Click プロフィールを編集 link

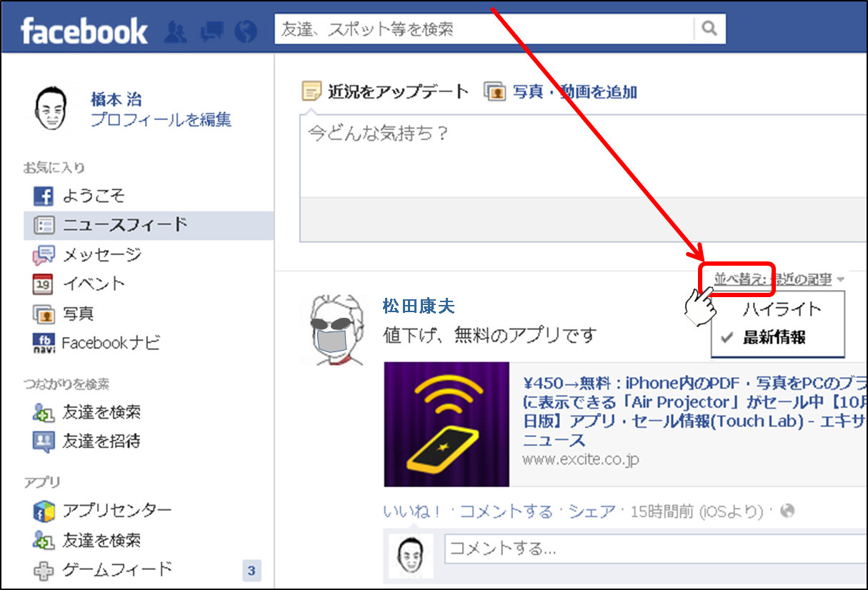(x=160, y=120)
